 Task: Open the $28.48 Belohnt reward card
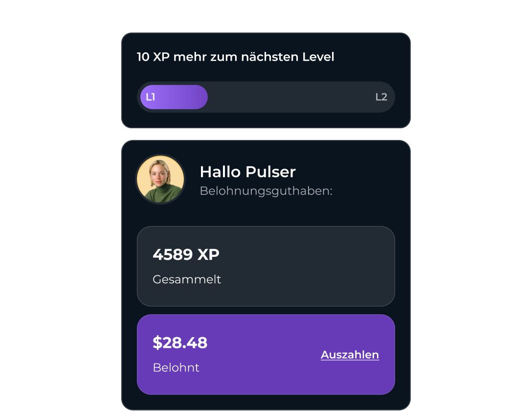click(266, 355)
